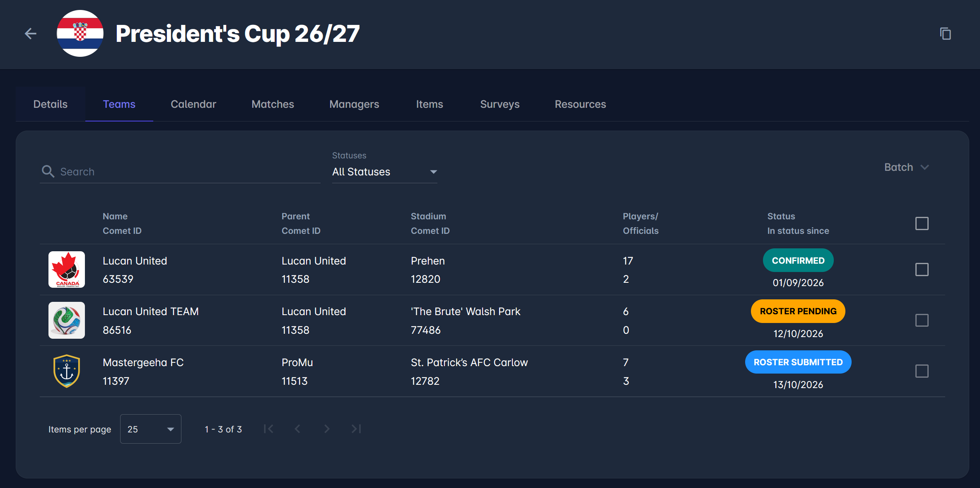Open the Mastergeeha FC anchor crest
980x488 pixels.
67,371
